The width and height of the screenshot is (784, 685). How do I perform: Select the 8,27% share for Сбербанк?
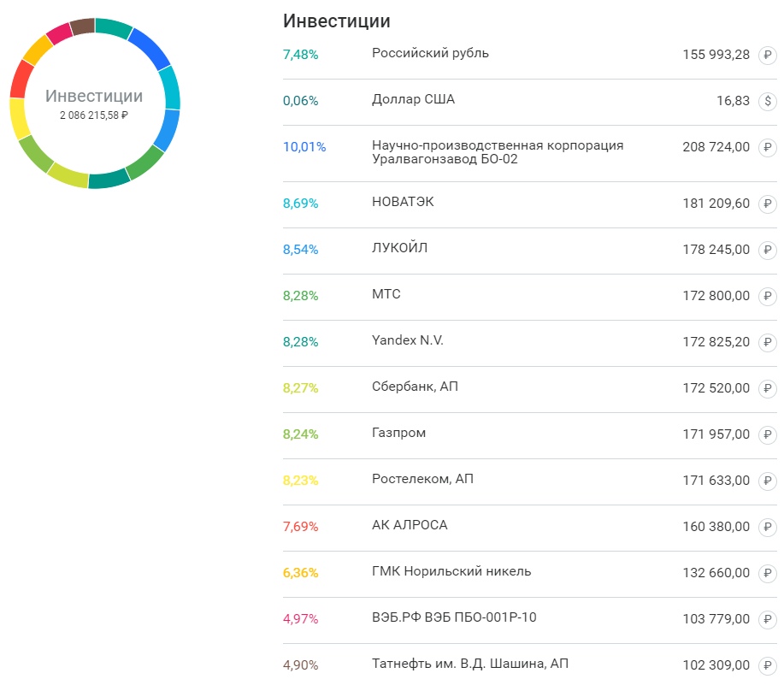click(300, 388)
